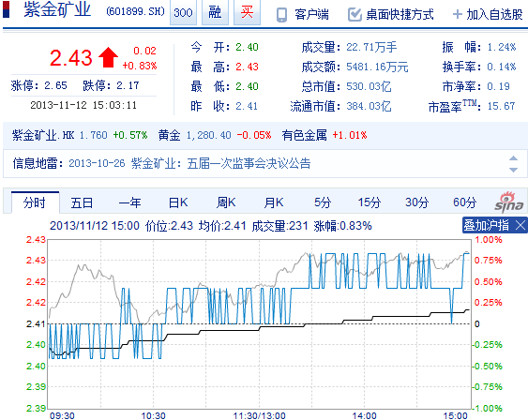Toggle the 叠加沪指 overlay button
Image resolution: width=528 pixels, height=420 pixels.
pyautogui.click(x=486, y=225)
